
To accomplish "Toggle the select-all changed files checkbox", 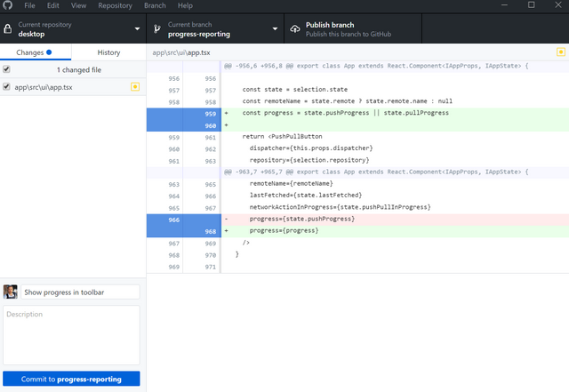I will [6, 69].
